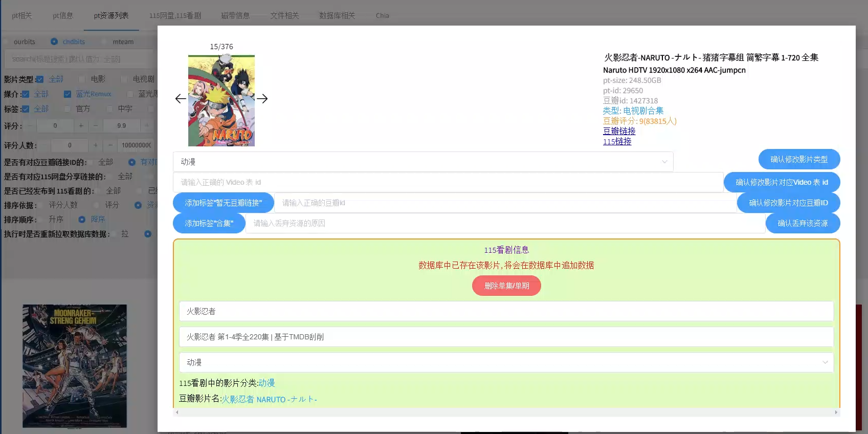Focus the 请输入正确的豆瓣id field

(x=505, y=203)
